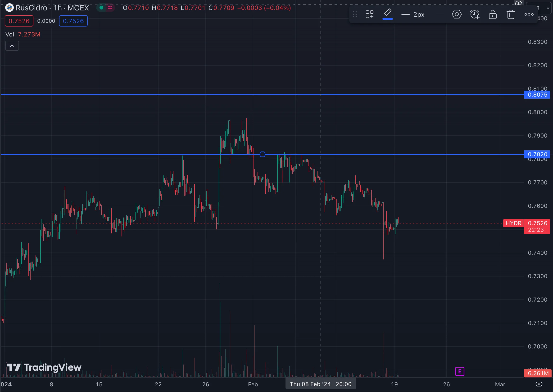Screen dimensions: 553x392
Task: Click the 6.261M volume label
Action: tap(537, 373)
